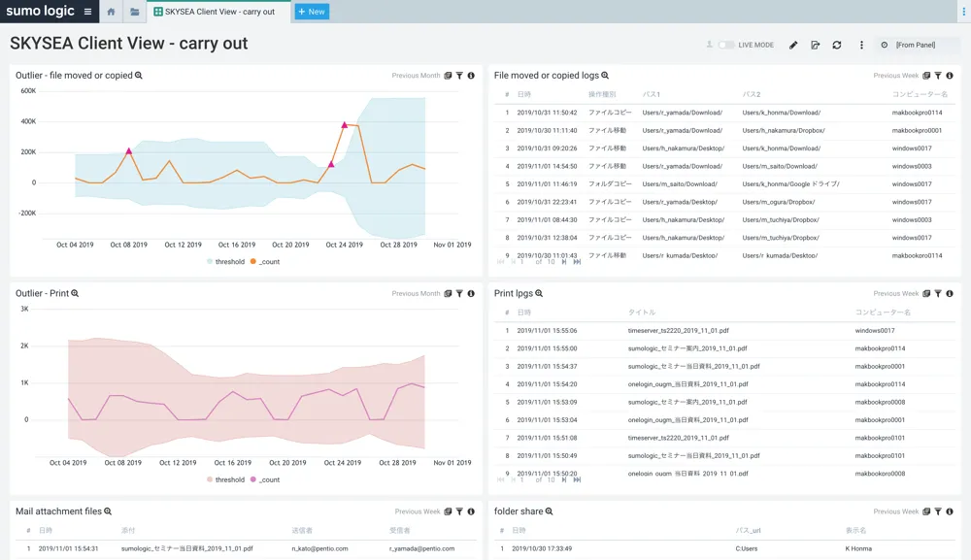The width and height of the screenshot is (971, 560).
Task: Zoom into File moved or copied logs panel
Action: click(605, 76)
